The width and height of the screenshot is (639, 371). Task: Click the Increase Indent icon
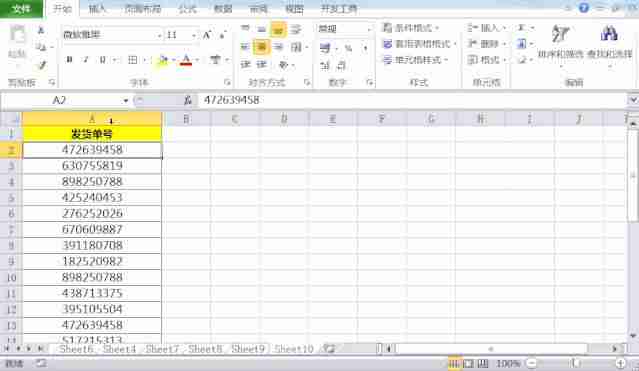[x=261, y=64]
